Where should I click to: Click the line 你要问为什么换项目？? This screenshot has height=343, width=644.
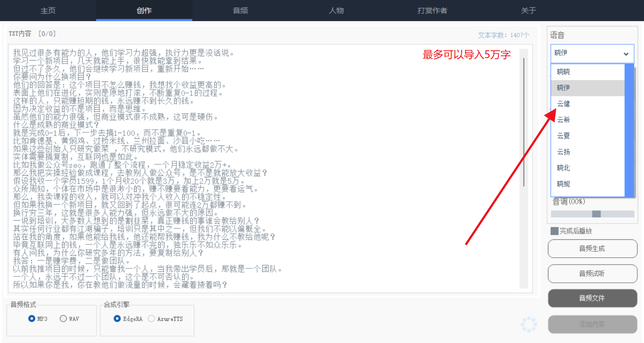point(52,77)
